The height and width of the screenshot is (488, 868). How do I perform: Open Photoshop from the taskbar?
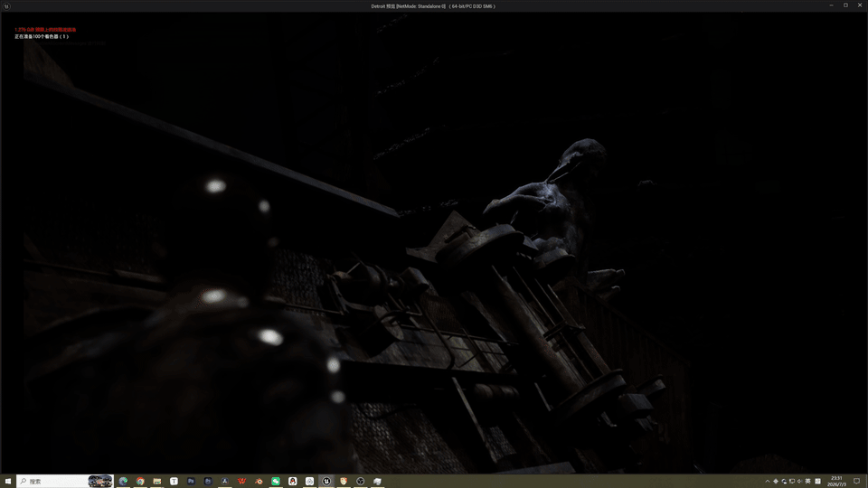pos(191,482)
